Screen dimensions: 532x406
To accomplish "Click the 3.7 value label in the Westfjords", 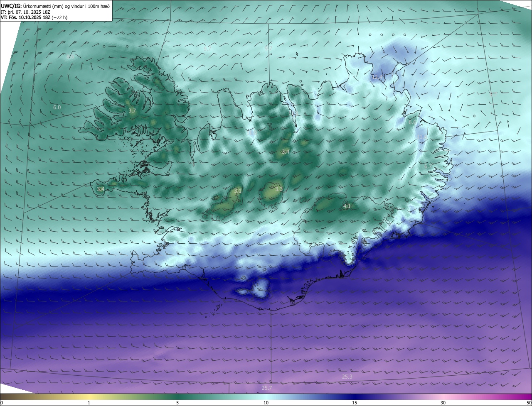I will (x=132, y=111).
